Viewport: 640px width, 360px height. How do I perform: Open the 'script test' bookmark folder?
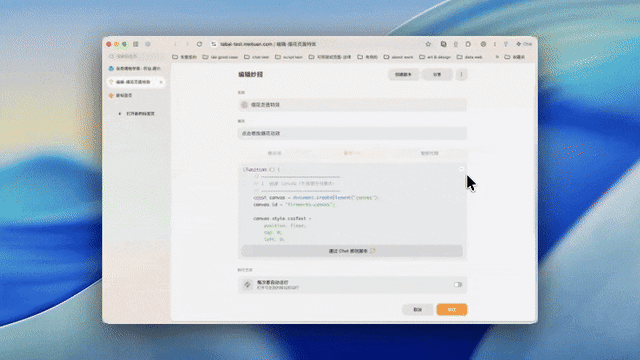point(289,57)
